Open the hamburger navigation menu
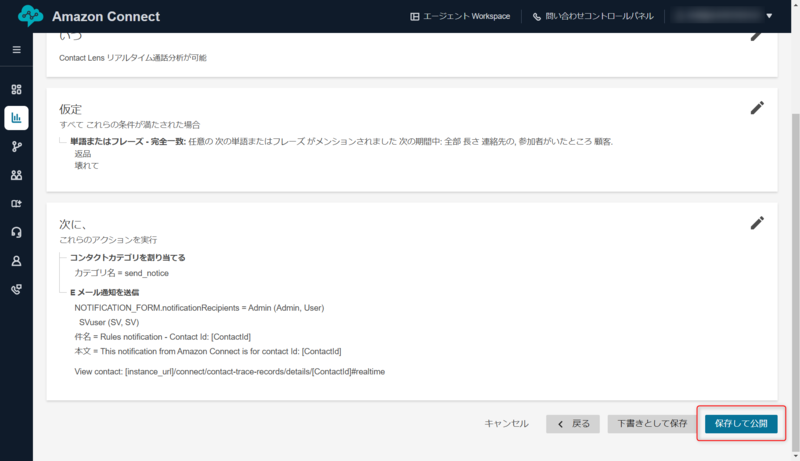The image size is (800, 461). click(16, 49)
